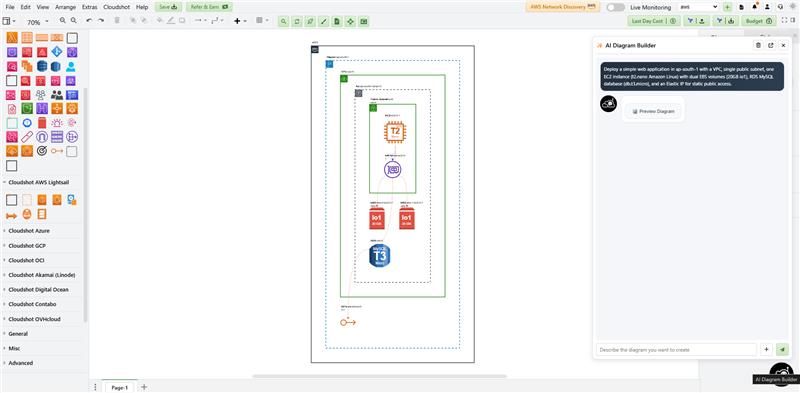Click the green document toolbar button

pos(337,21)
